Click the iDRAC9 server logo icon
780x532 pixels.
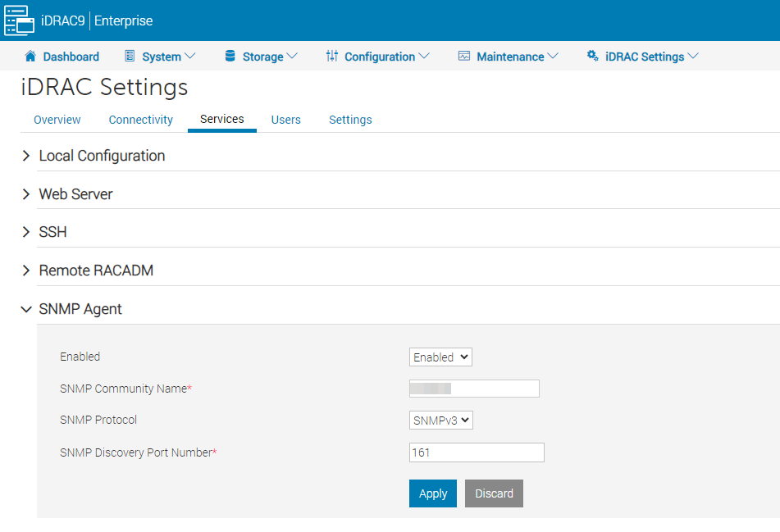click(x=19, y=20)
